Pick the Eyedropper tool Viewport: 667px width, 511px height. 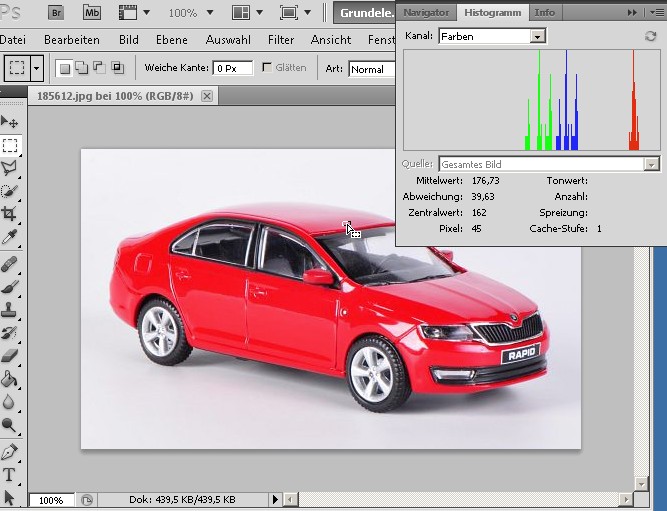coord(9,237)
